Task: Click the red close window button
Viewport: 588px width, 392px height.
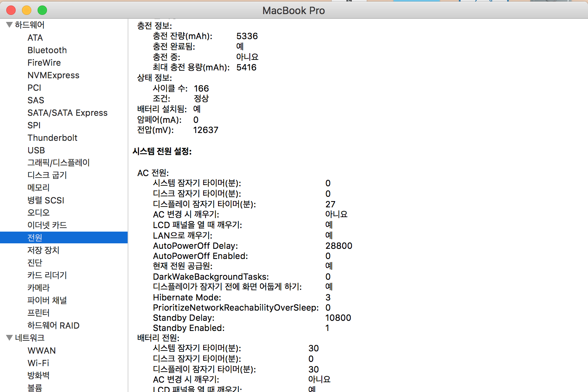Action: click(x=11, y=10)
